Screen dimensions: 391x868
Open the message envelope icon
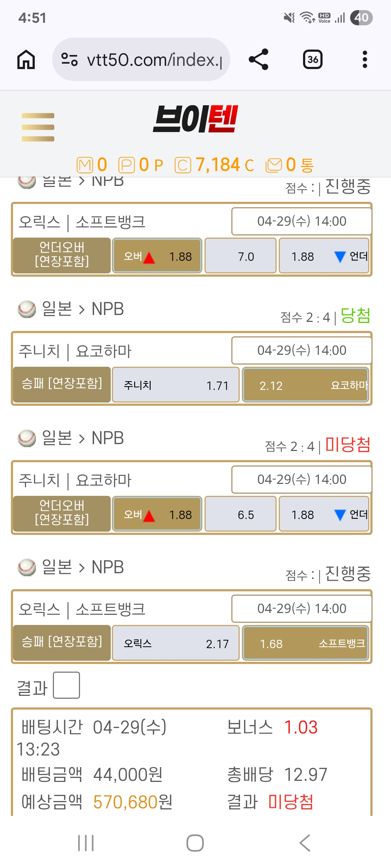274,165
